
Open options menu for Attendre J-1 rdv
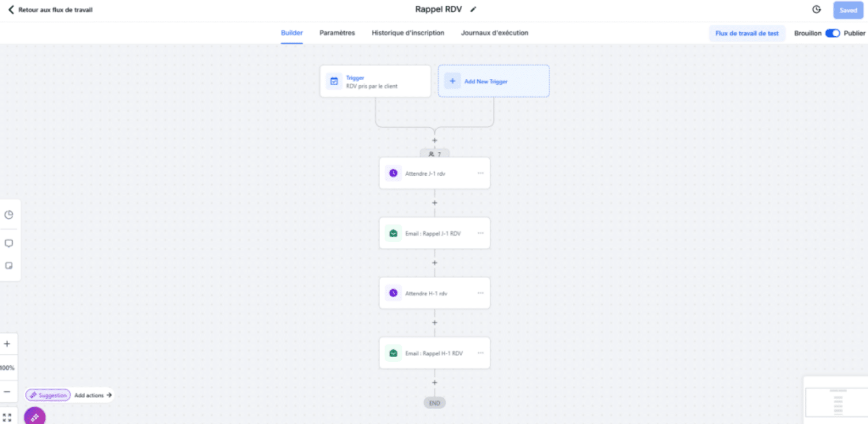[481, 173]
